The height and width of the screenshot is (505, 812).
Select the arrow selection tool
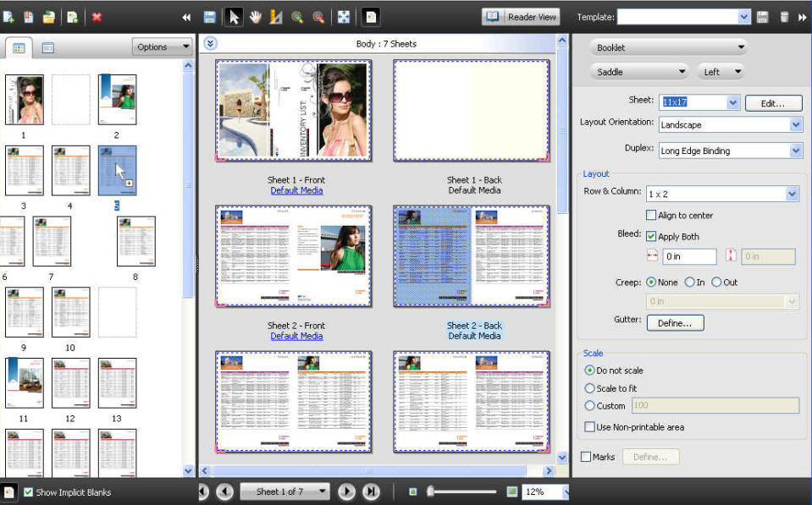234,16
